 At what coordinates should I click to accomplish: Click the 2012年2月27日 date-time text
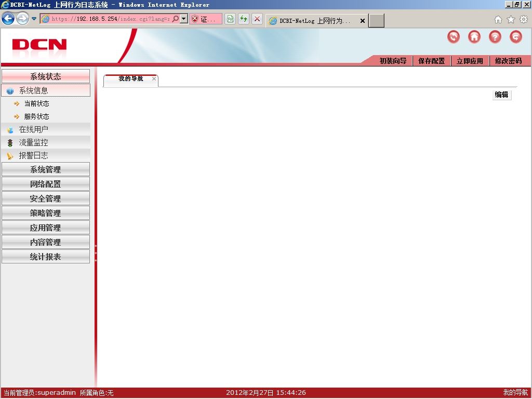pos(266,393)
